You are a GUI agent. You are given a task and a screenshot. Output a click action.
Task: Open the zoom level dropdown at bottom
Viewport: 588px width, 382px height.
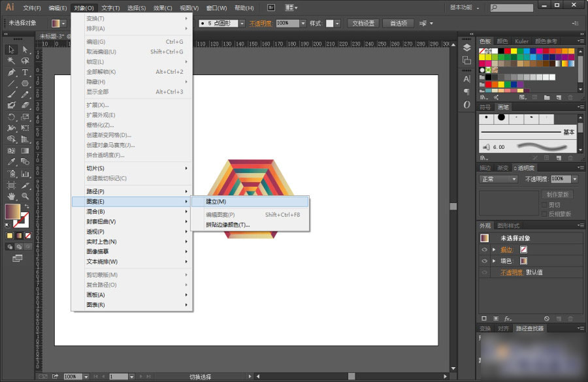point(86,376)
